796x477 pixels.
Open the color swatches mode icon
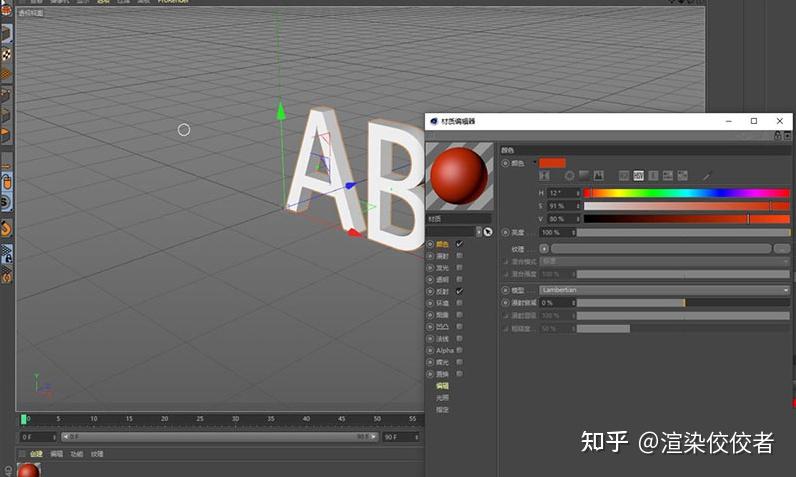click(x=683, y=176)
